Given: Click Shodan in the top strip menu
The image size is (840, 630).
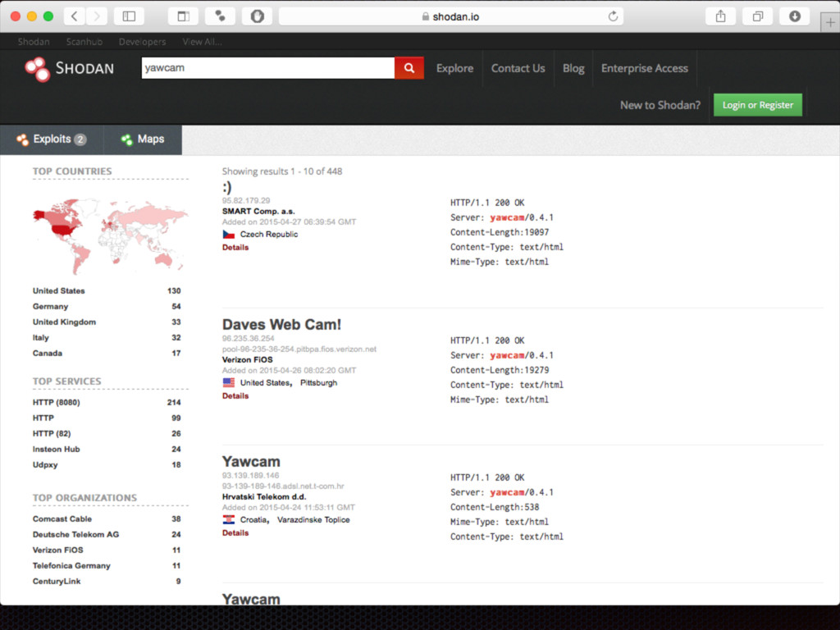Looking at the screenshot, I should pos(34,42).
